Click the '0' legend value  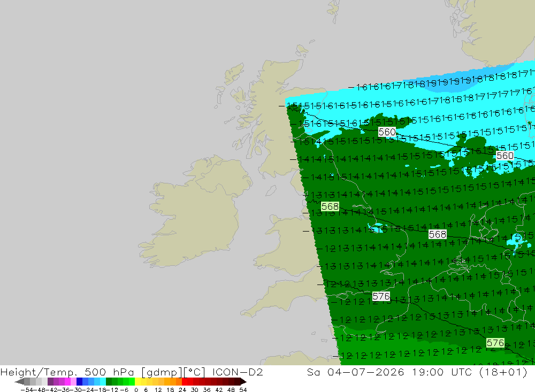[136, 390]
